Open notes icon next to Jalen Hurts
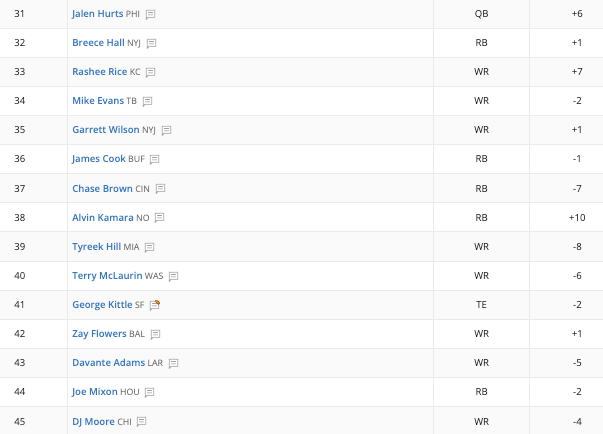This screenshot has height=434, width=603. coord(150,15)
